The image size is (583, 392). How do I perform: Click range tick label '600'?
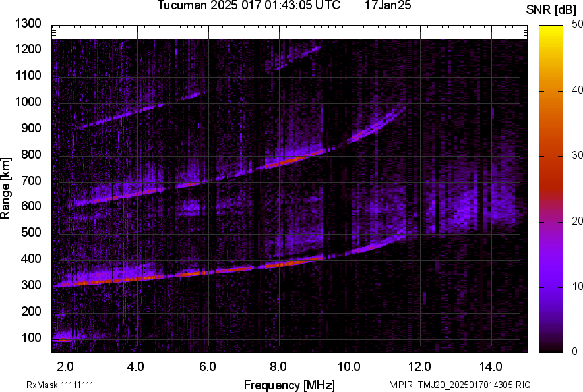[x=31, y=206]
